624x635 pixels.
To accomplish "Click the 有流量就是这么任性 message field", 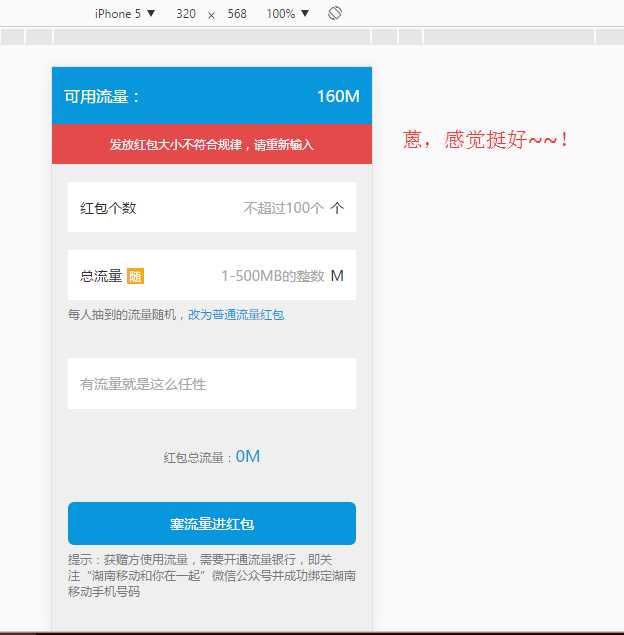I will 212,384.
